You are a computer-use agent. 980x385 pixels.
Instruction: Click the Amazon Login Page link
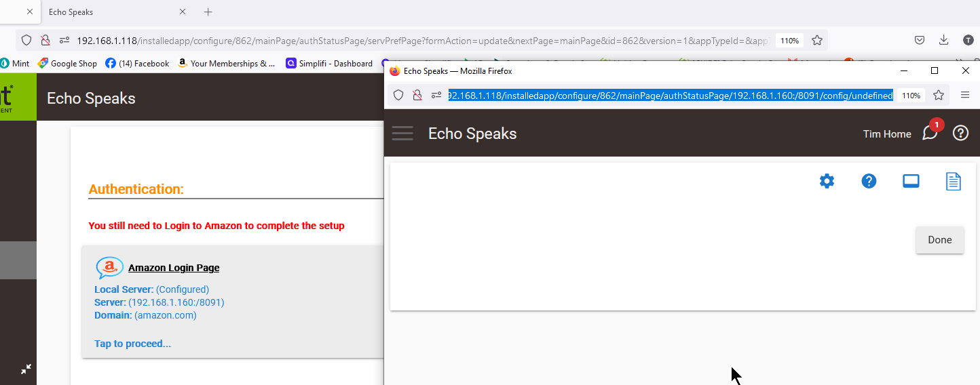coord(174,268)
